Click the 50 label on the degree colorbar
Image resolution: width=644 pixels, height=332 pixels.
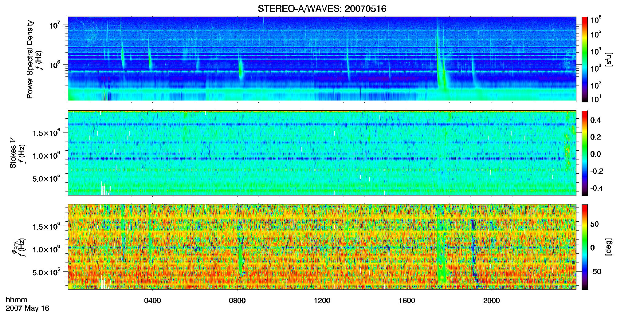point(595,224)
